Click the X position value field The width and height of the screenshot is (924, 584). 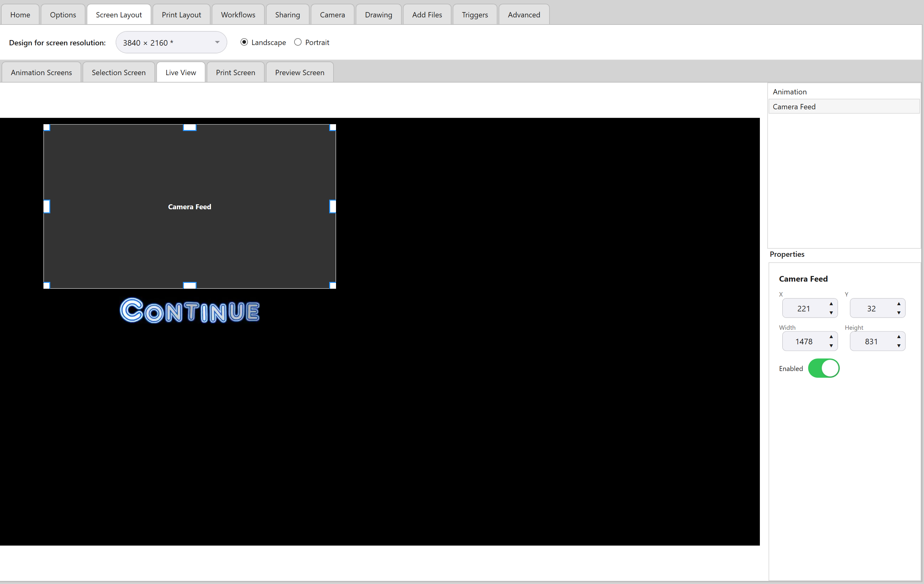pyautogui.click(x=804, y=308)
